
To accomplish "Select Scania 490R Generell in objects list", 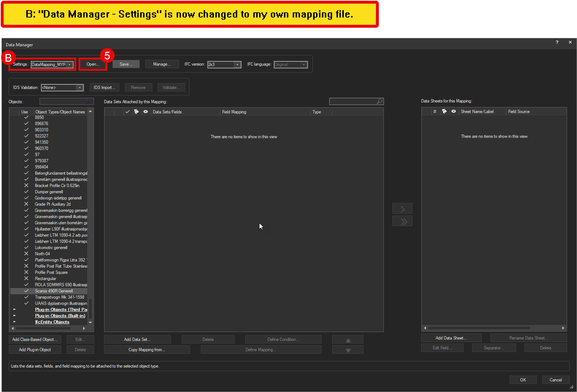I will [54, 291].
